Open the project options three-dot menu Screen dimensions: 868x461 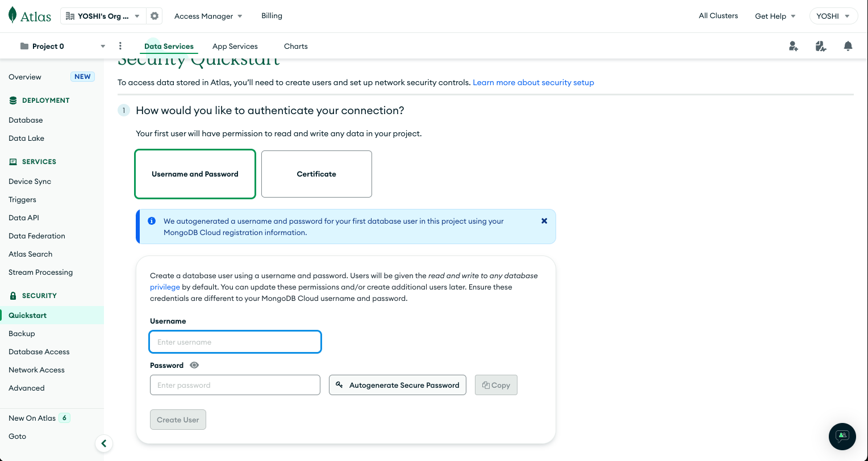120,46
